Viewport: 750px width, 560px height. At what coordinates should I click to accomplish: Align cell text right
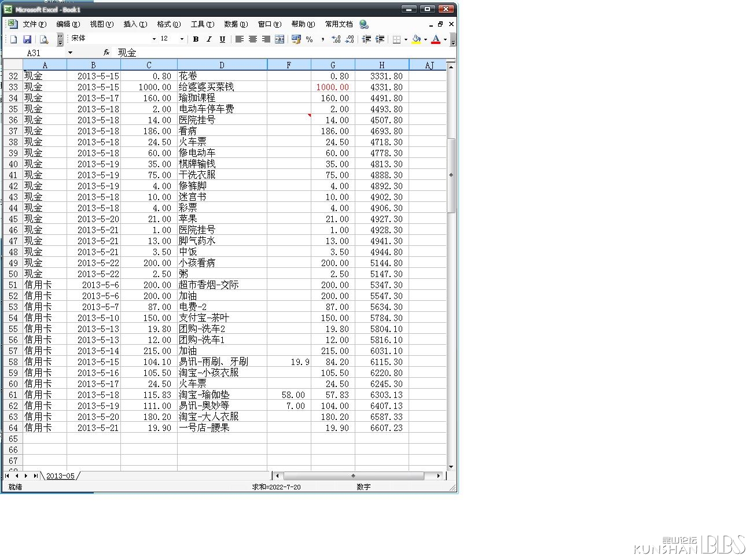tap(266, 39)
